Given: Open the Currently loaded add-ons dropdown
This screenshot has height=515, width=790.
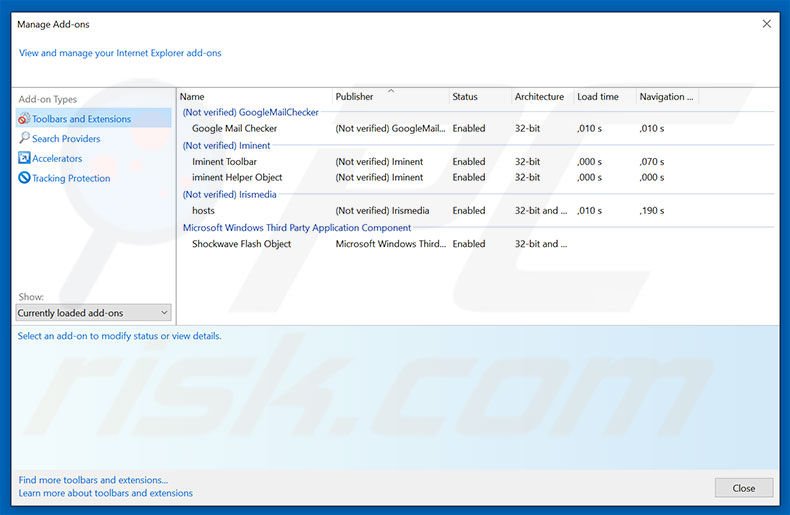Looking at the screenshot, I should pos(93,313).
